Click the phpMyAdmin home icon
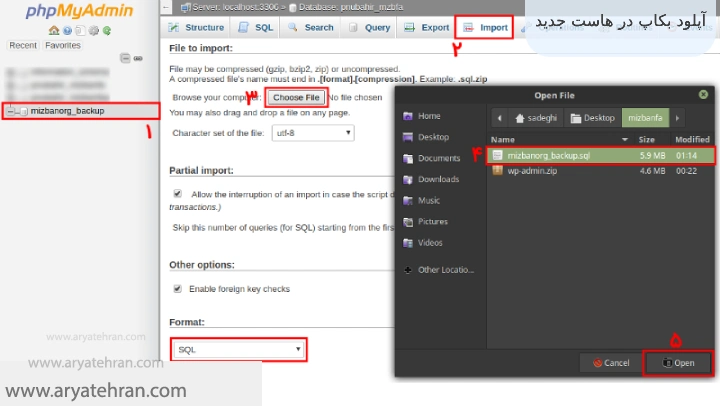 53,30
